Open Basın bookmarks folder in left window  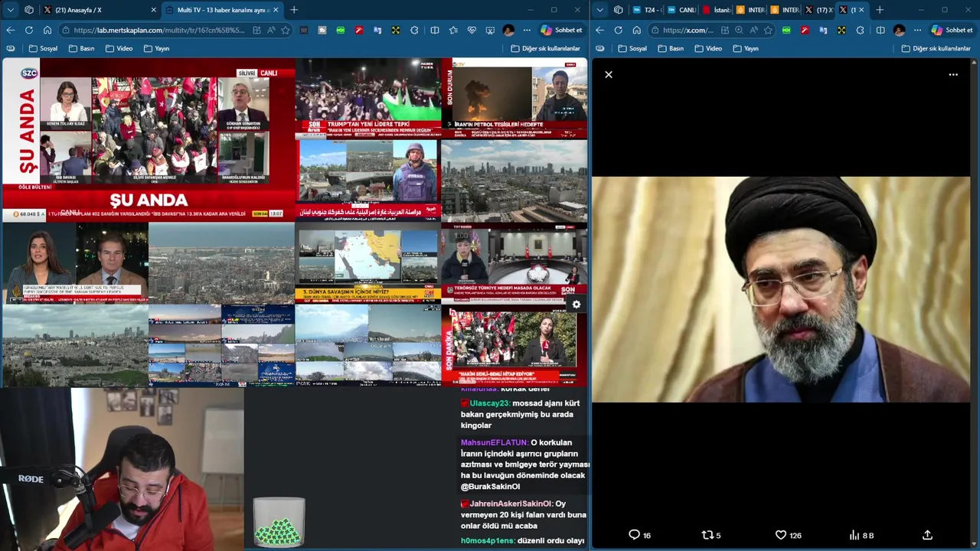coord(81,48)
